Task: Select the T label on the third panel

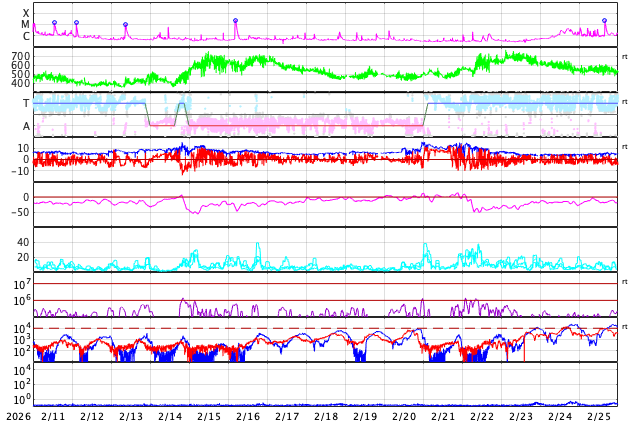Action: click(x=26, y=103)
